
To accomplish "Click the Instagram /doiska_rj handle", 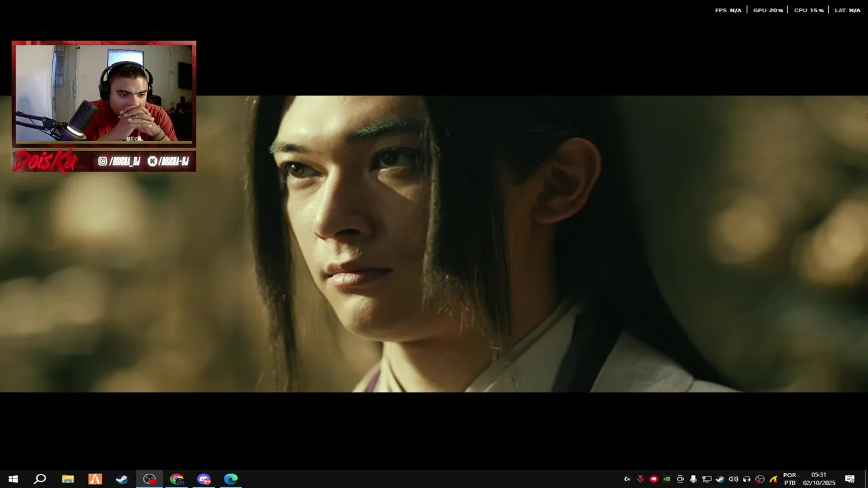I will click(x=119, y=161).
